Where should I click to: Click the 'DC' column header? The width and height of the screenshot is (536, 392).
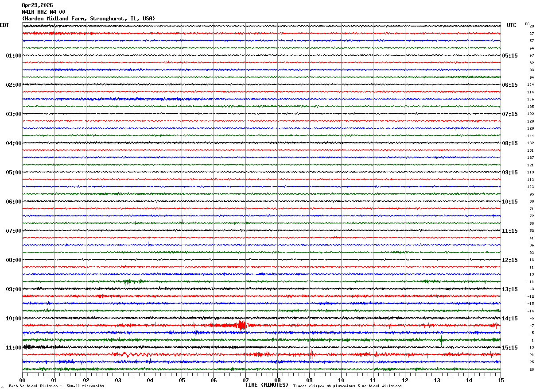[x=527, y=24]
